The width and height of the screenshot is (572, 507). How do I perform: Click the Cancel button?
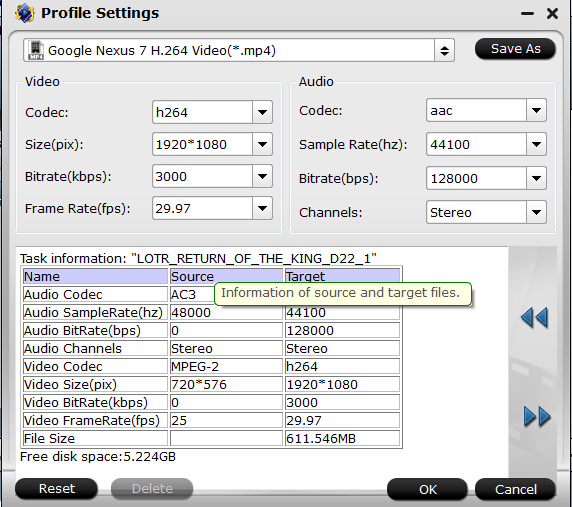[x=515, y=489]
